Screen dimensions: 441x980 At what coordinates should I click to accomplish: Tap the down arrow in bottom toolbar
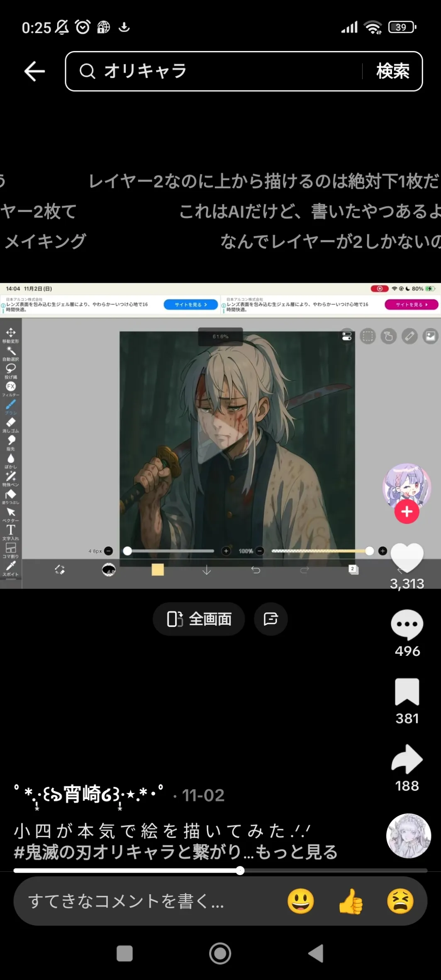(207, 570)
